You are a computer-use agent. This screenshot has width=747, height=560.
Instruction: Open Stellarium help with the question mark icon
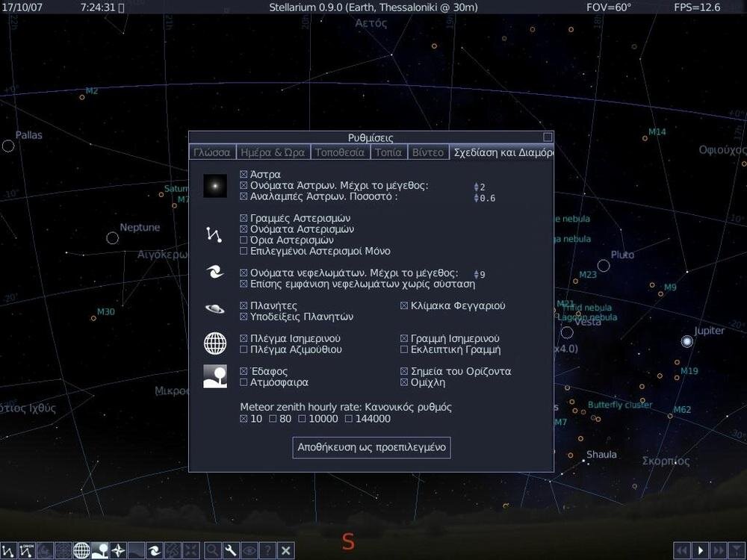point(267,550)
